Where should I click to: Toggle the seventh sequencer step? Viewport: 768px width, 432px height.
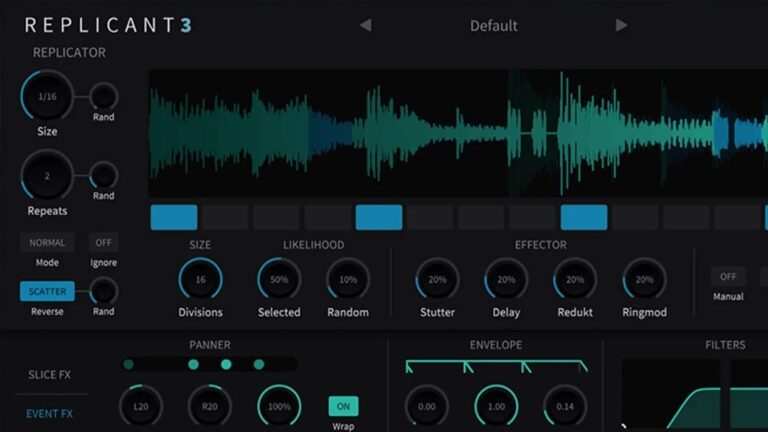481,217
